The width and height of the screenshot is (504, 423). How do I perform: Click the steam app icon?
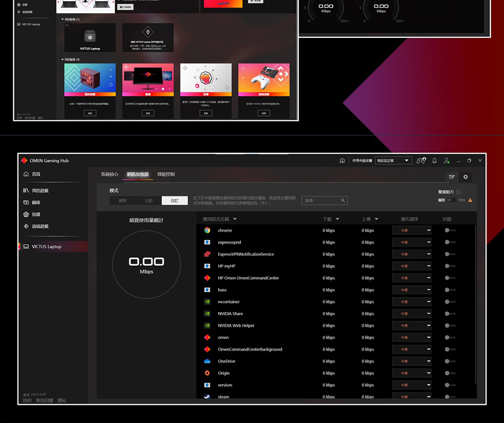coord(207,397)
